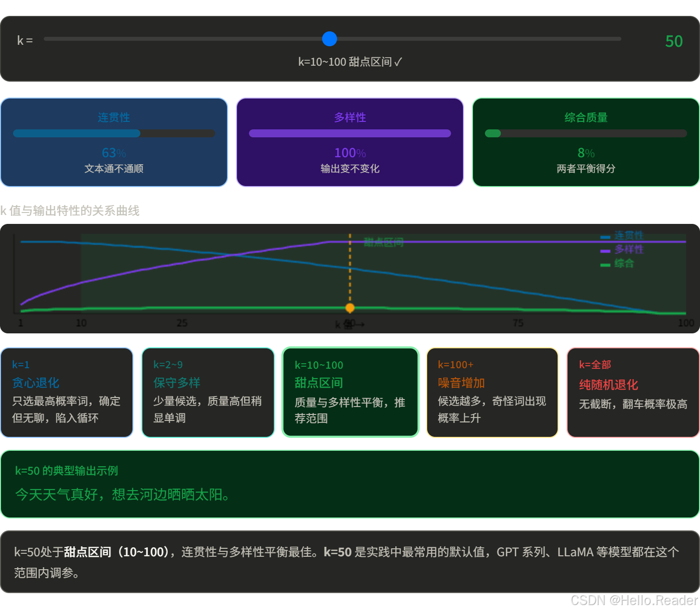Click the 连贯性 progress bar

click(x=114, y=133)
